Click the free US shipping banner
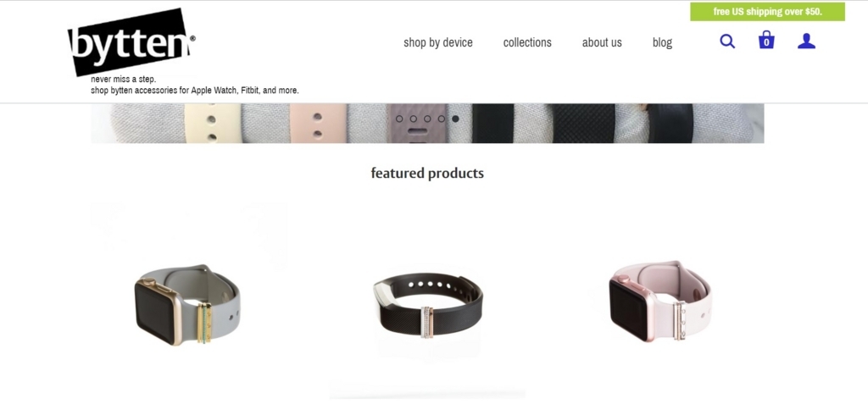The width and height of the screenshot is (868, 404). point(767,12)
